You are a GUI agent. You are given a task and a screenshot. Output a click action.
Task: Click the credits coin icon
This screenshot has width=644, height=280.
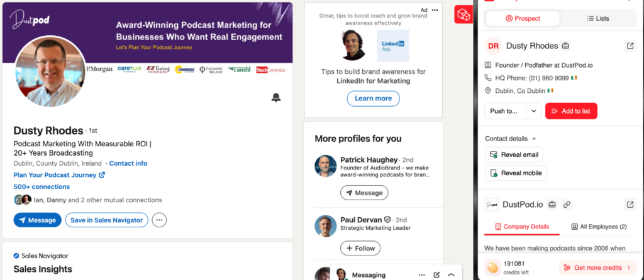(x=492, y=267)
